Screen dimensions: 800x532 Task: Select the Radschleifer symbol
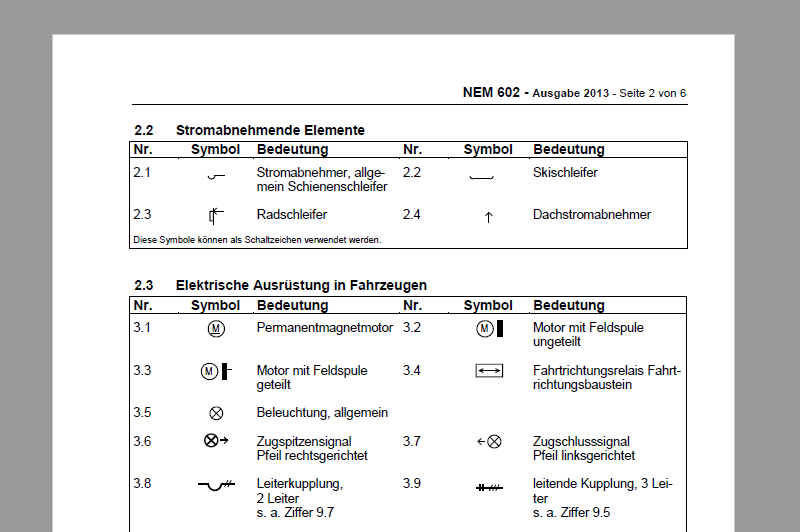coord(215,215)
